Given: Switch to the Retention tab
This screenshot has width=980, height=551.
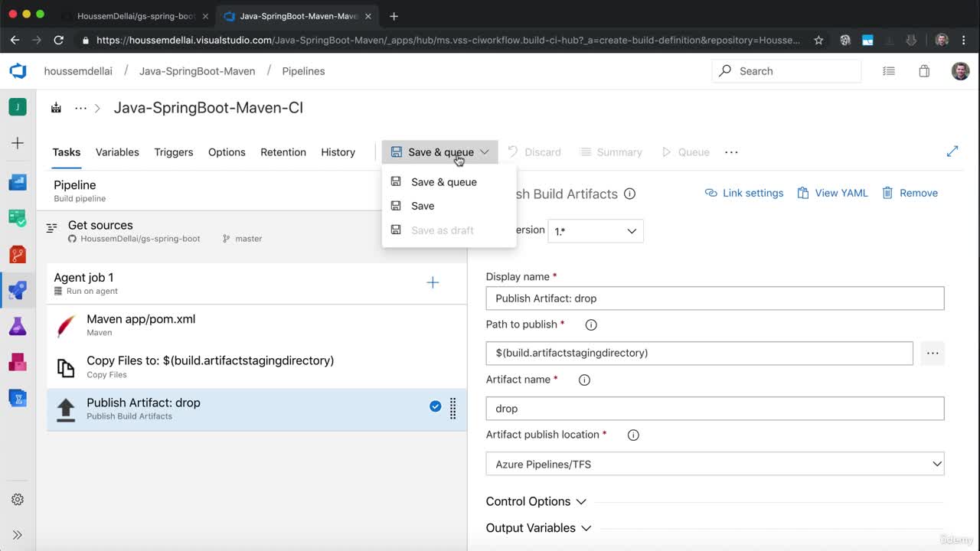Looking at the screenshot, I should click(x=283, y=152).
